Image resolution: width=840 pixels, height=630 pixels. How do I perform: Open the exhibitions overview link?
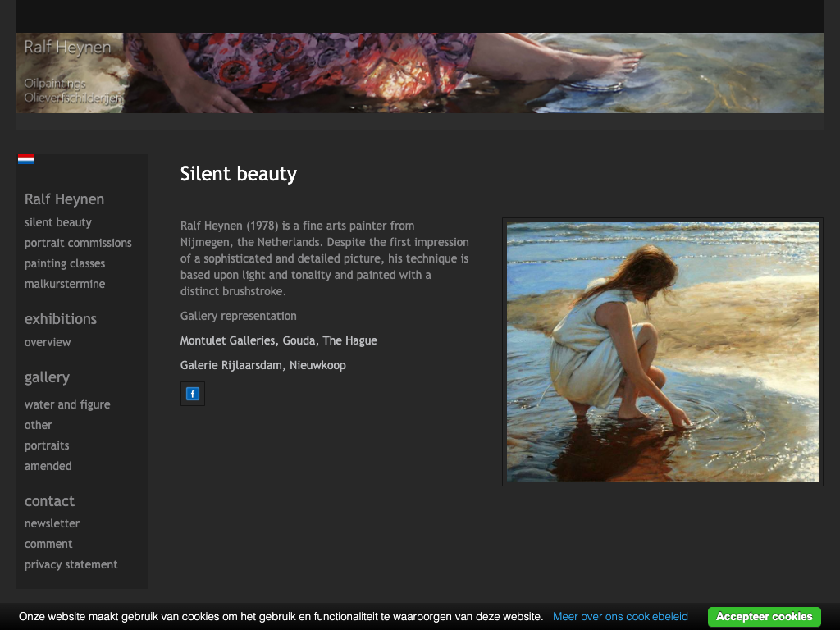pyautogui.click(x=48, y=342)
